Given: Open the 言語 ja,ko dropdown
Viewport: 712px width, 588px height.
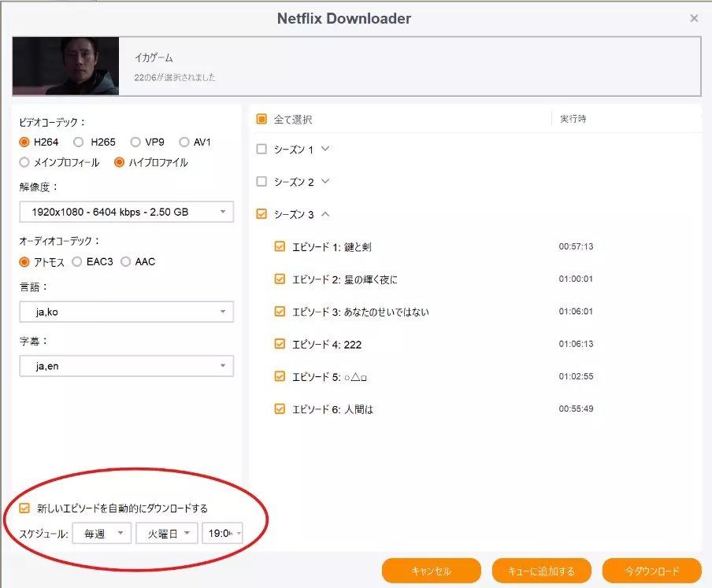Looking at the screenshot, I should point(126,312).
